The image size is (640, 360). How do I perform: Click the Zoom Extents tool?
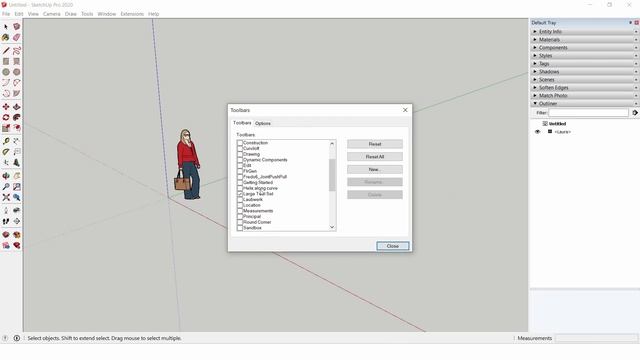(6, 197)
